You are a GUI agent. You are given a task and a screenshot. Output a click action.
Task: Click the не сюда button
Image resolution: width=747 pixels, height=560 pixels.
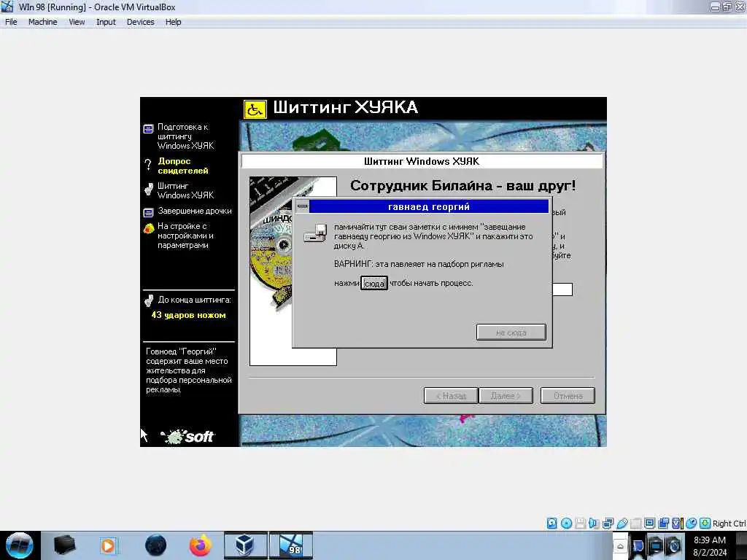(511, 332)
